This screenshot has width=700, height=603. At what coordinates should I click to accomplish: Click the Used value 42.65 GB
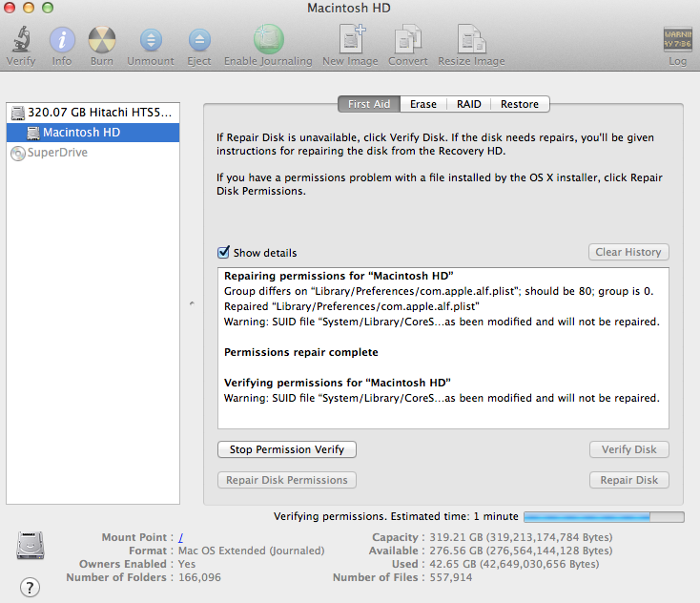pyautogui.click(x=514, y=564)
